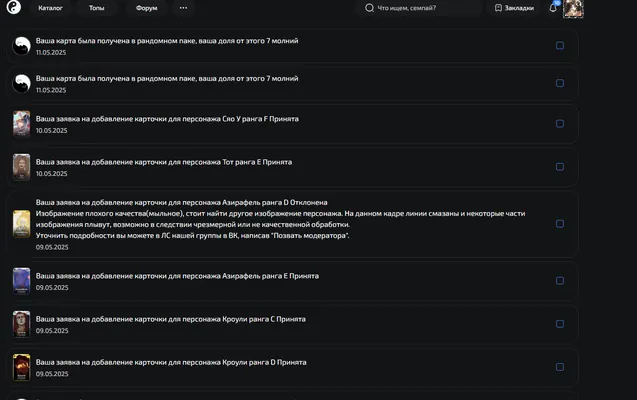Open Закладки bookmarks page
This screenshot has width=637, height=400.
pos(514,8)
